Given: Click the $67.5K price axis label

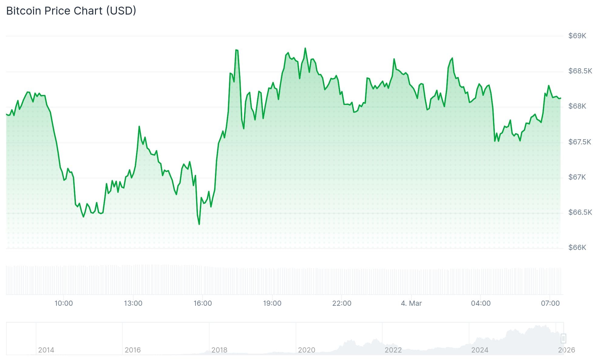Looking at the screenshot, I should click(580, 142).
